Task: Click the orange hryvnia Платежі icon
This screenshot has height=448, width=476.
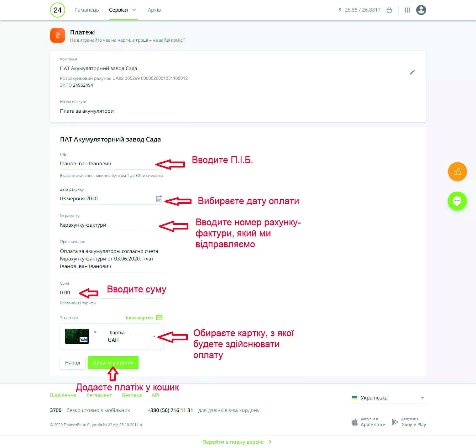Action: point(58,35)
